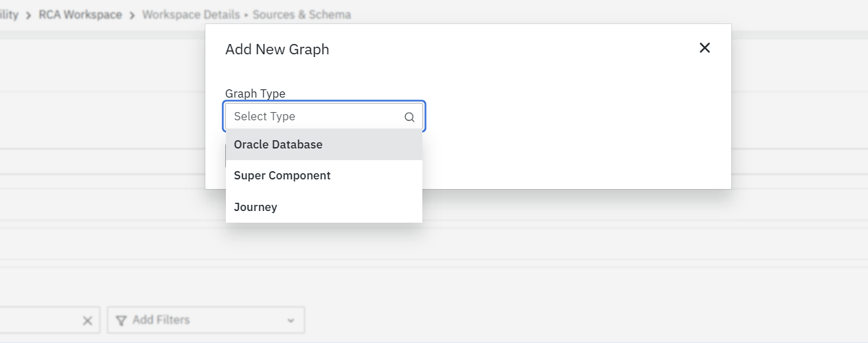Image resolution: width=868 pixels, height=343 pixels.
Task: Click the funnel icon beside Add Filters
Action: pyautogui.click(x=121, y=320)
